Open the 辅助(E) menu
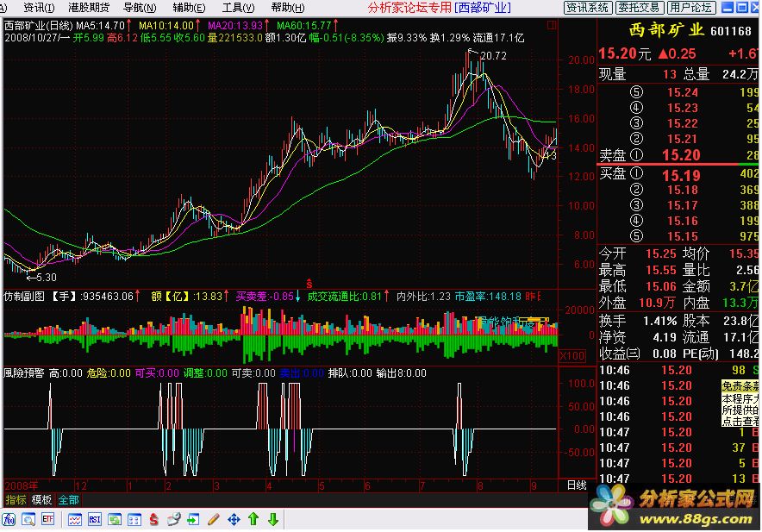This screenshot has height=532, width=762. (189, 8)
